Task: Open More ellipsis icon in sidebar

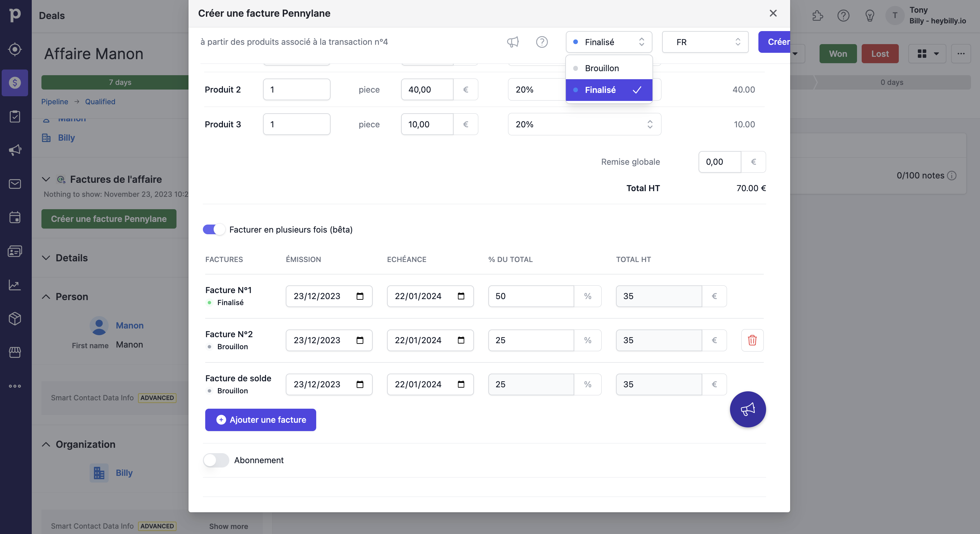Action: [x=15, y=386]
